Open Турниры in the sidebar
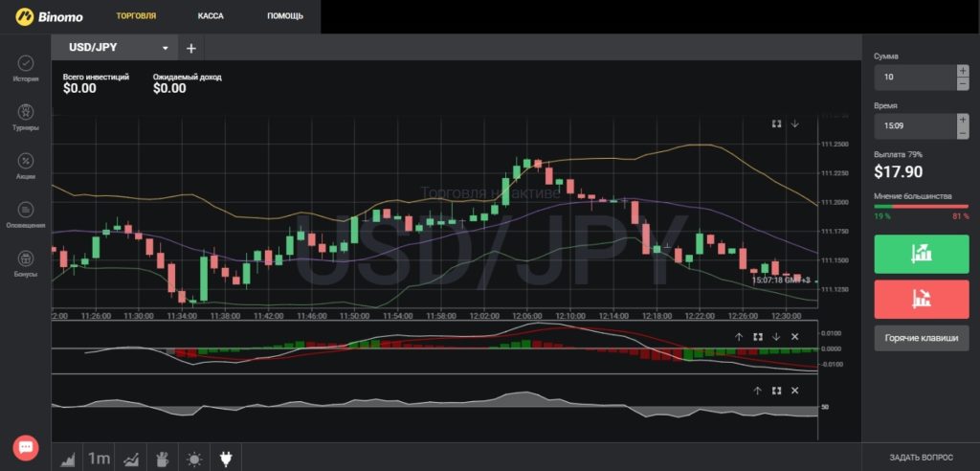This screenshot has width=980, height=471. (x=26, y=118)
